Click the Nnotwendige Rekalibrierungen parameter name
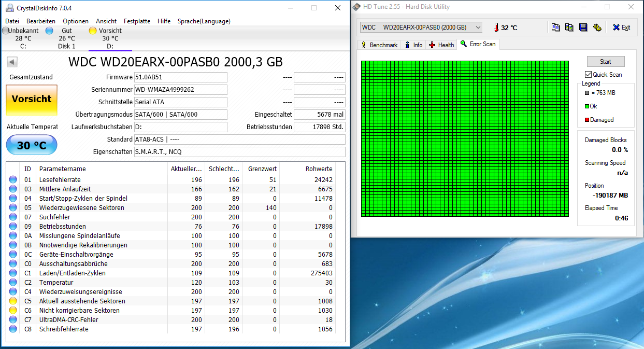This screenshot has height=349, width=644. (83, 245)
